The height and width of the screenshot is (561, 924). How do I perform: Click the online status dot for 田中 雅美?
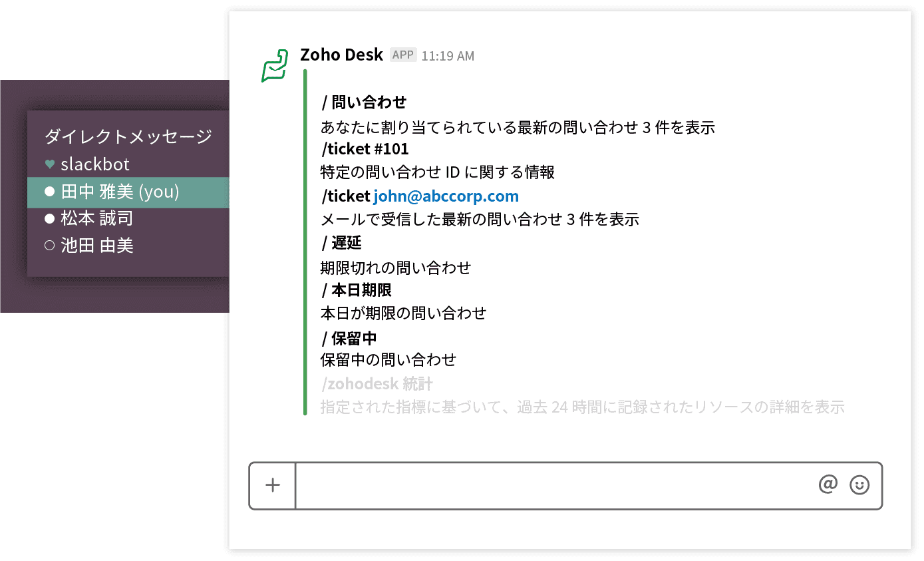(x=49, y=192)
